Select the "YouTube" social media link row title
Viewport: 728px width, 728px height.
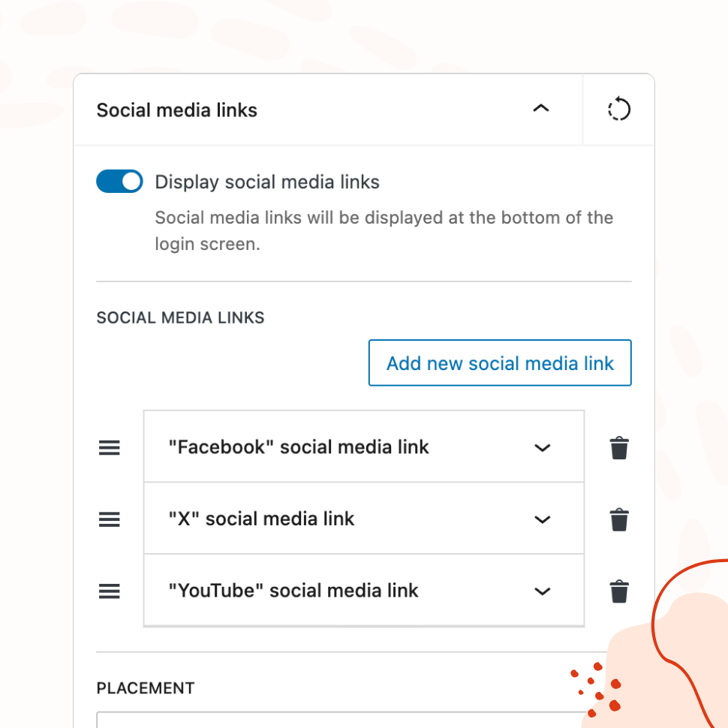293,591
